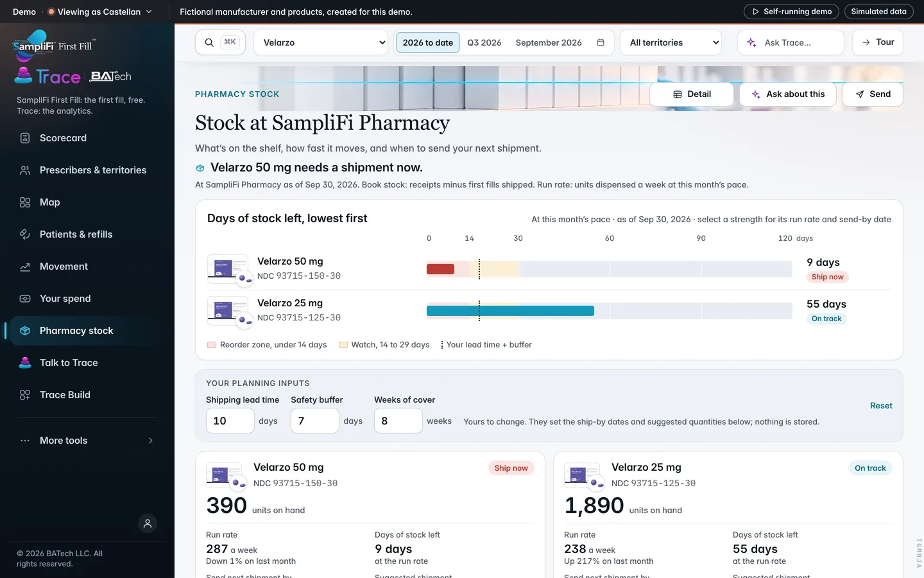Viewport: 924px width, 578px height.
Task: Click the Your spend money icon
Action: [25, 299]
